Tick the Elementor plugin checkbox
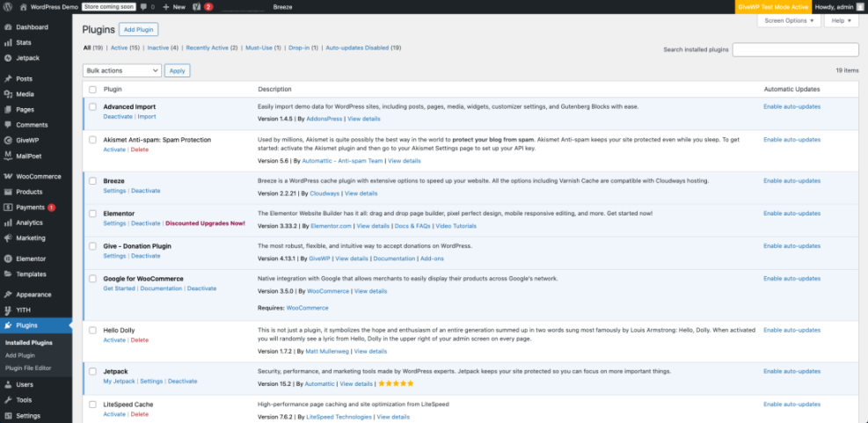This screenshot has height=423, width=868. tap(93, 213)
